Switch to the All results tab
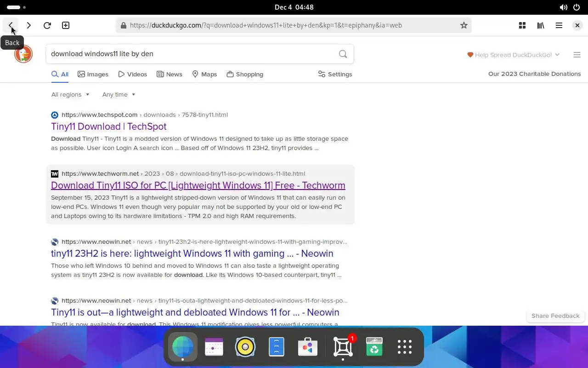Viewport: 588px width, 368px height. [60, 74]
